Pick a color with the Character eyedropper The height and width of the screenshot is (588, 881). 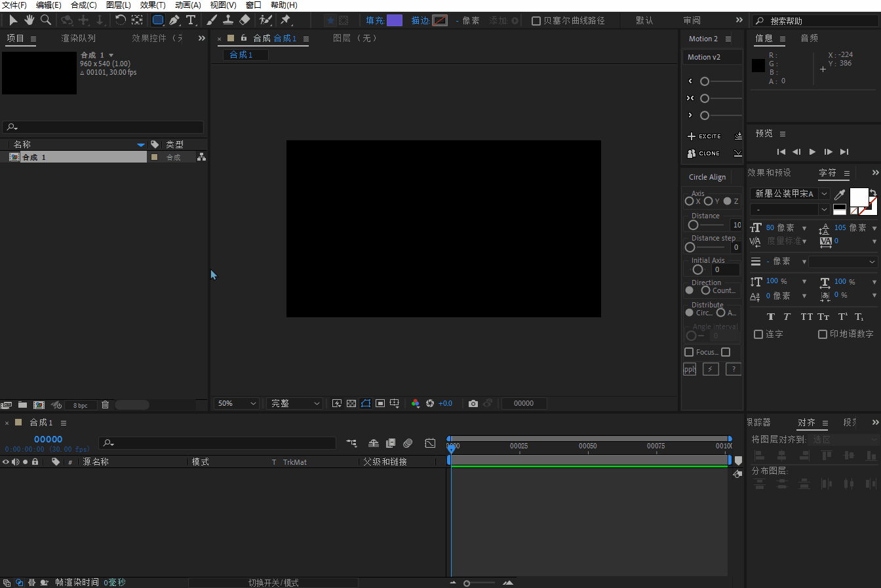pos(840,194)
